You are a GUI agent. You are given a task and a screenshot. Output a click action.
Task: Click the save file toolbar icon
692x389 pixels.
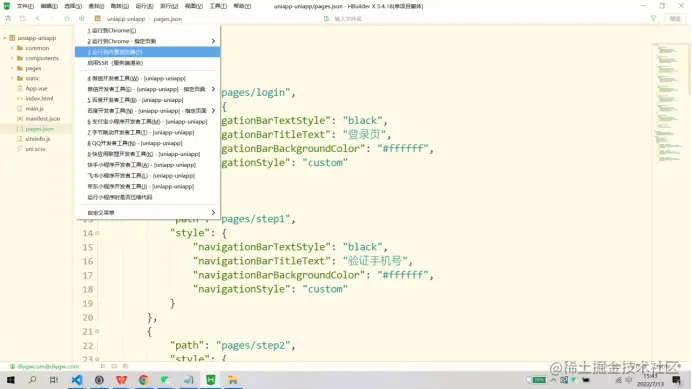(x=23, y=19)
